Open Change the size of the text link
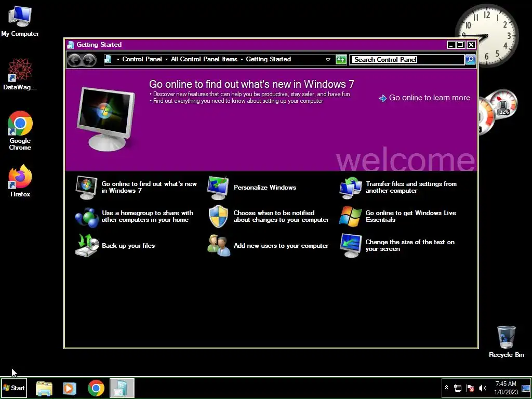This screenshot has width=532, height=399. pyautogui.click(x=410, y=246)
